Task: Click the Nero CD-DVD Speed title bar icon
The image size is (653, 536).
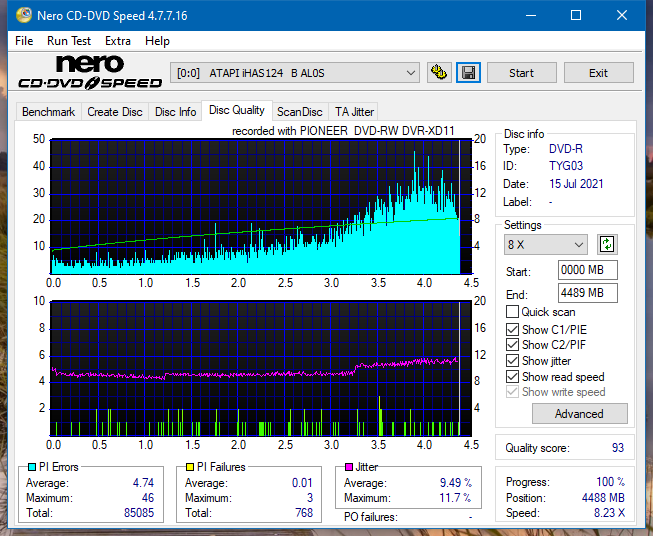Action: [24, 15]
